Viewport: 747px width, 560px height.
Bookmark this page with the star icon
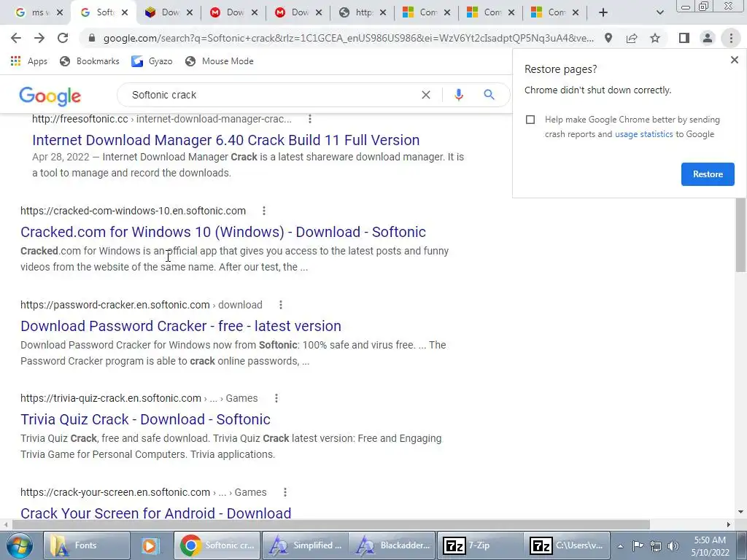(655, 38)
